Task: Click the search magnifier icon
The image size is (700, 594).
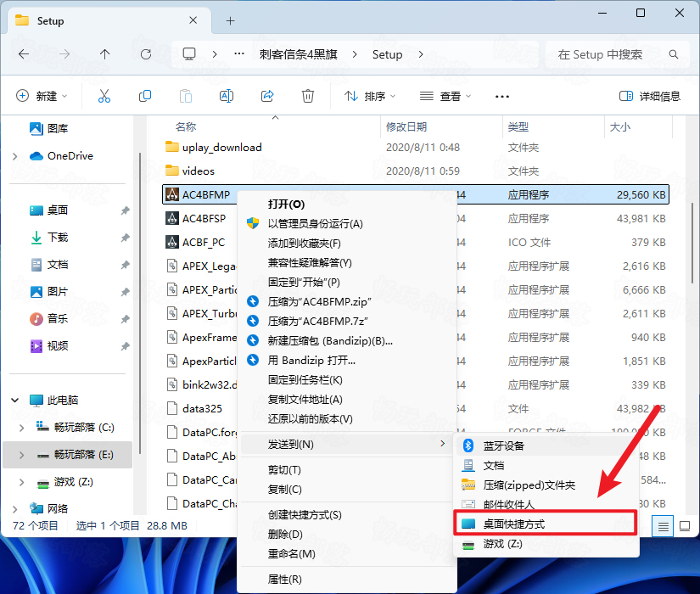Action: point(673,54)
